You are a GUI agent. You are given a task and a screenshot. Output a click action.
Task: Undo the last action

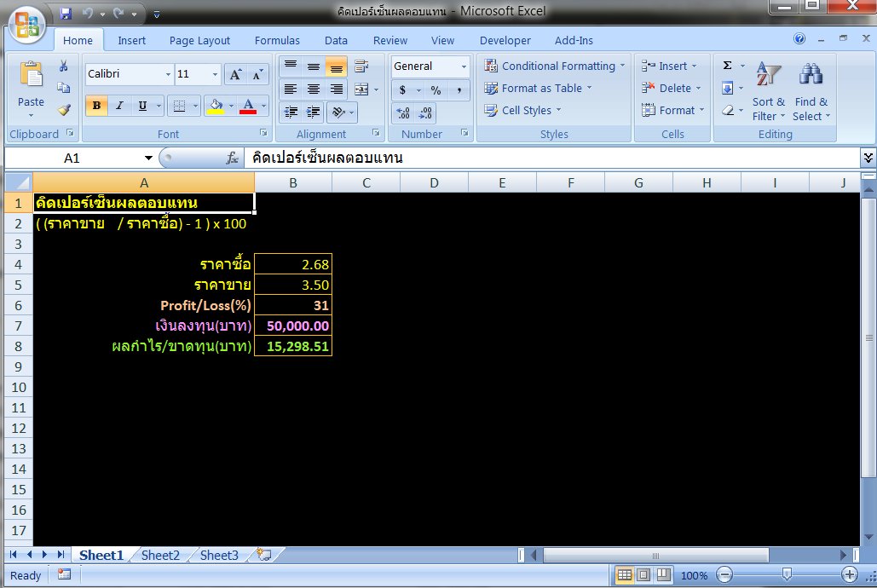click(x=88, y=13)
